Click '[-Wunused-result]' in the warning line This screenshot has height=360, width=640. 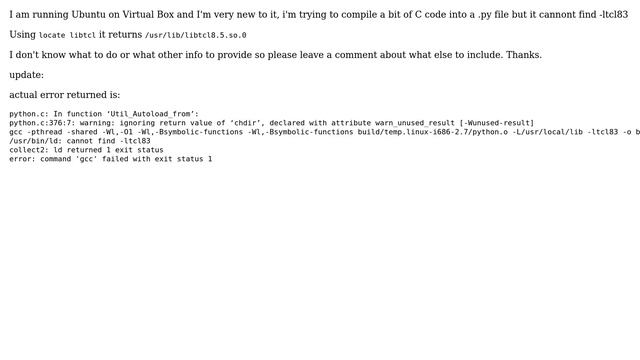(x=496, y=123)
